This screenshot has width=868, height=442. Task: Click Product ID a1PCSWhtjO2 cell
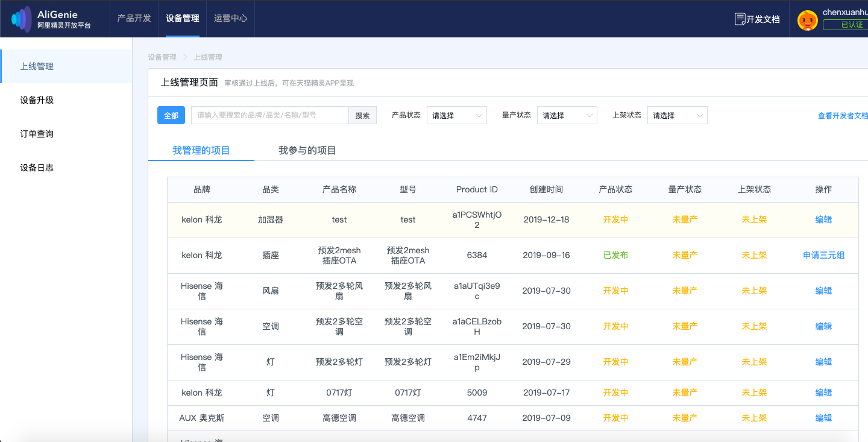click(x=477, y=219)
